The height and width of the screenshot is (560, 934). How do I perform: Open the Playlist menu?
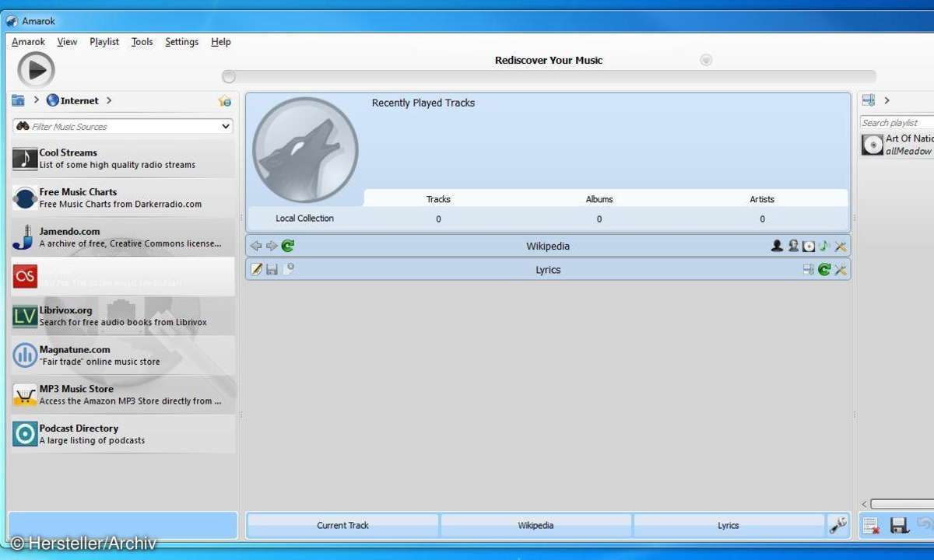(104, 42)
